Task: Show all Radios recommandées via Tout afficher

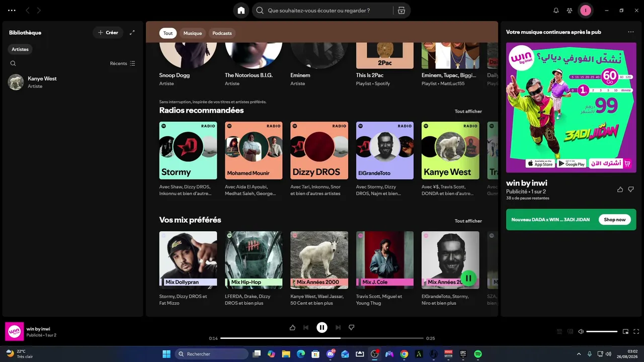Action: tap(468, 112)
